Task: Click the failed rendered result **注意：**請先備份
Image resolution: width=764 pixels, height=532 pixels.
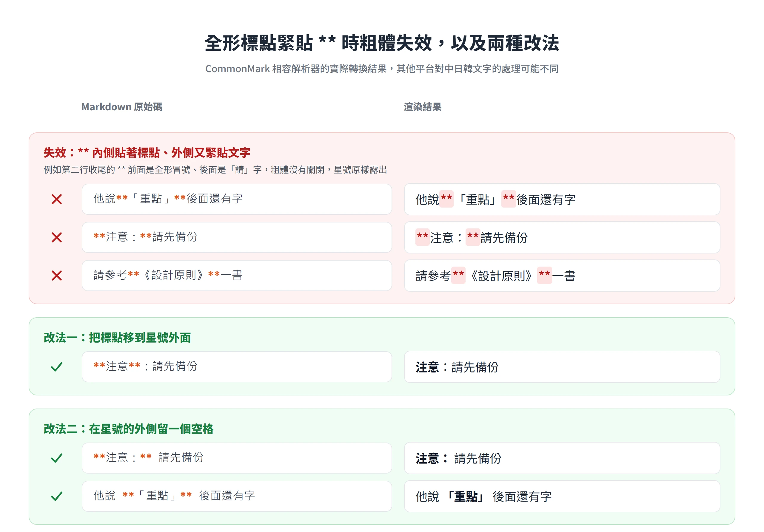Action: point(562,237)
